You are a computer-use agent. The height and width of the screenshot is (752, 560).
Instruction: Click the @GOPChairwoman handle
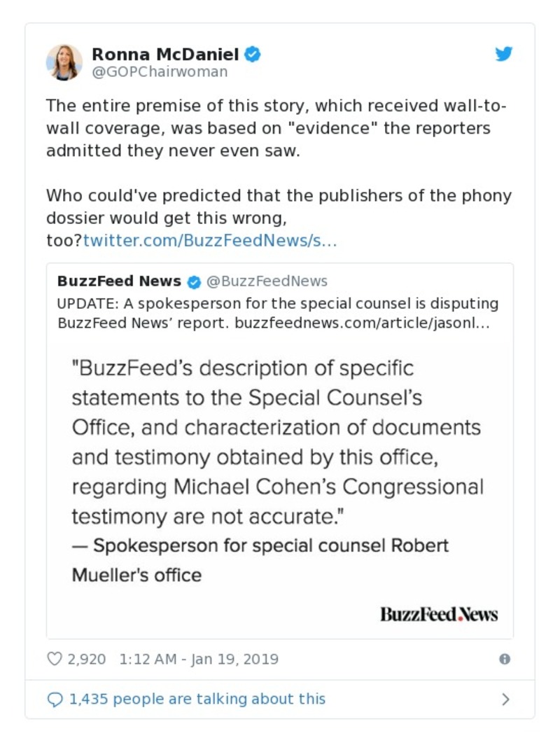160,71
